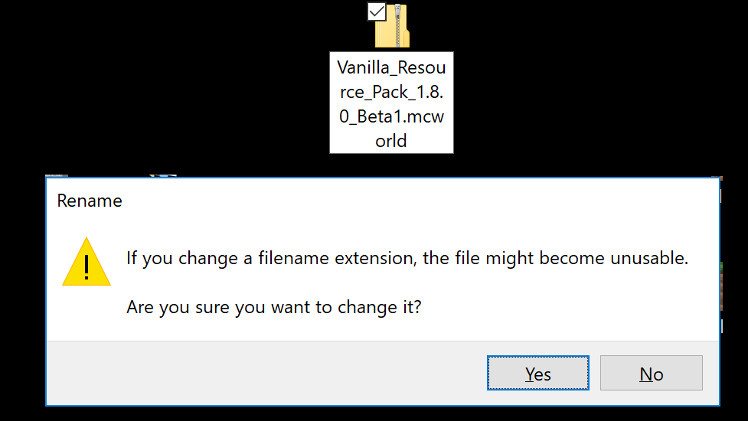Decline the rename by pressing No
The image size is (748, 421).
tap(651, 374)
